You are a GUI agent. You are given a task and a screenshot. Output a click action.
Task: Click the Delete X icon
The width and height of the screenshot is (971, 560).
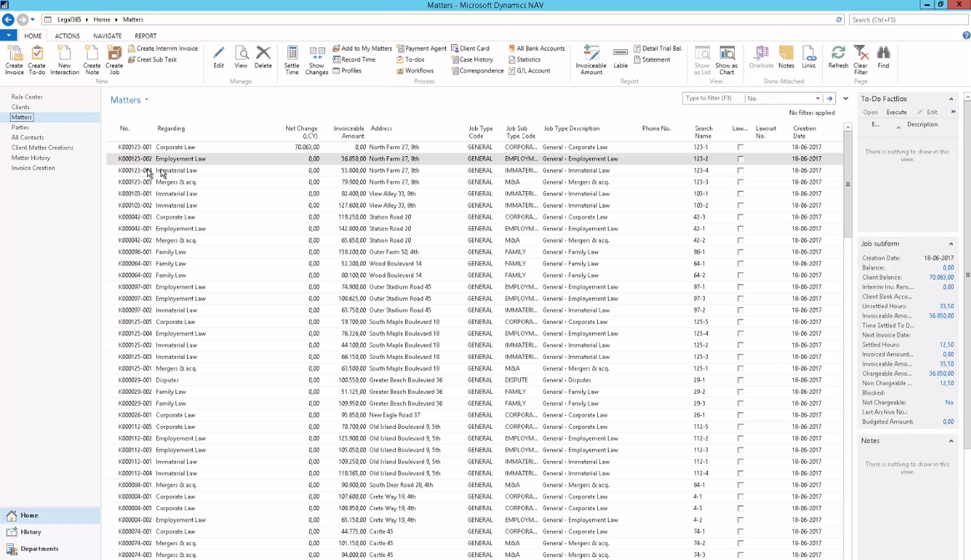tap(263, 57)
